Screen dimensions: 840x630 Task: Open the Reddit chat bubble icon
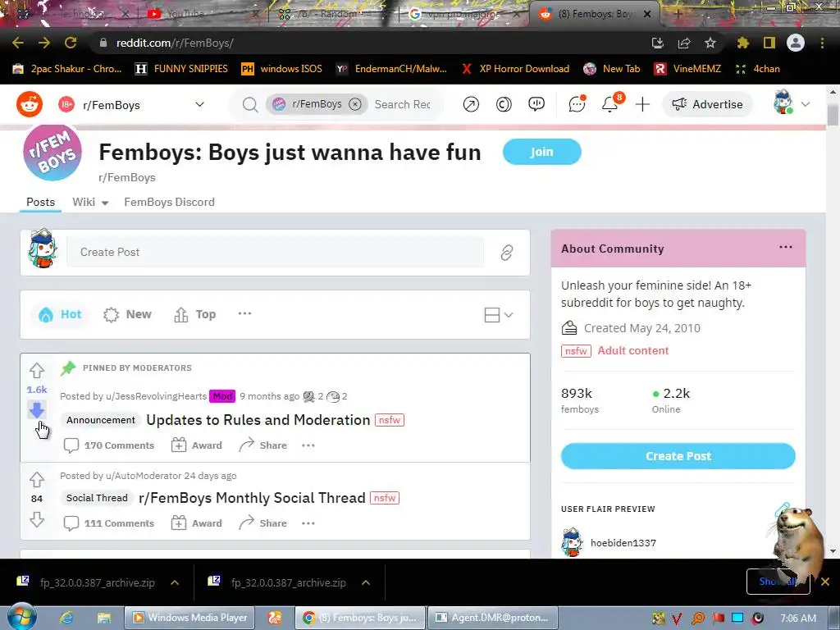(577, 104)
